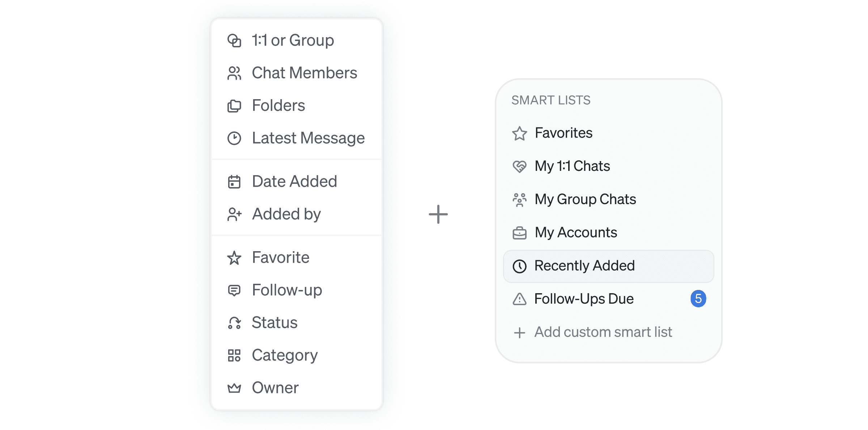Viewport: 868px width, 430px height.
Task: Pick the Follow-up filter entry
Action: pos(287,290)
